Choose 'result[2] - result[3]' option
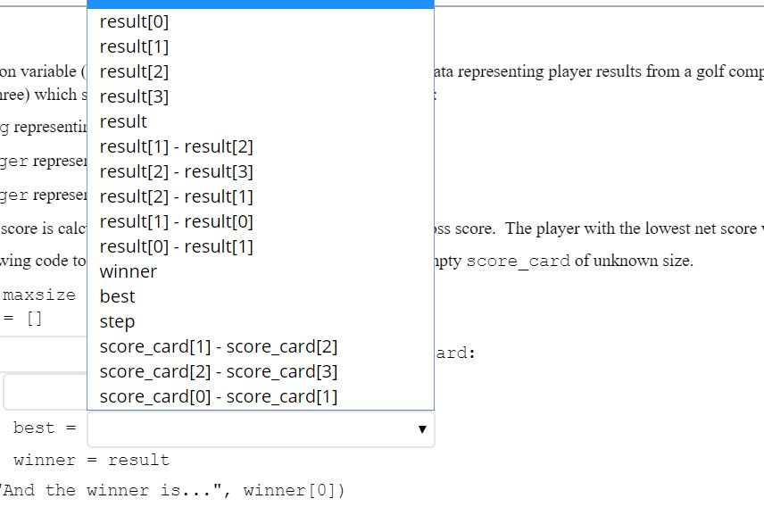Viewport: 764px width, 532px height. pyautogui.click(x=261, y=171)
